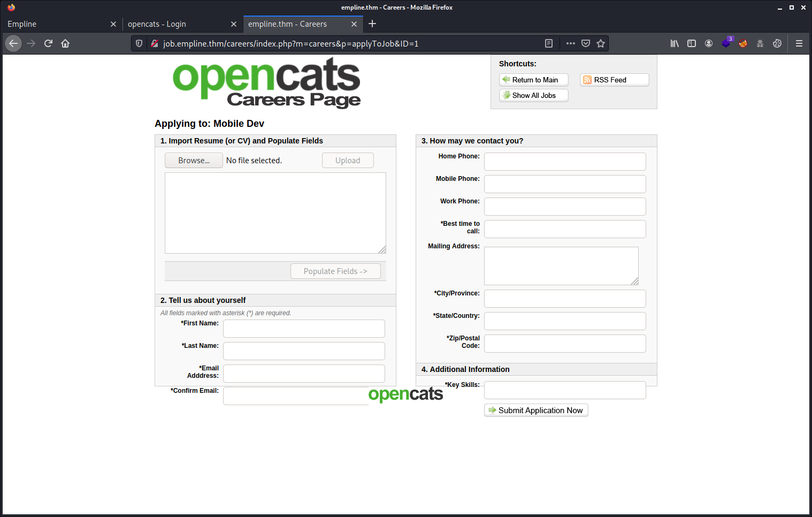
Task: Switch to opencats - Login tab
Action: 182,24
